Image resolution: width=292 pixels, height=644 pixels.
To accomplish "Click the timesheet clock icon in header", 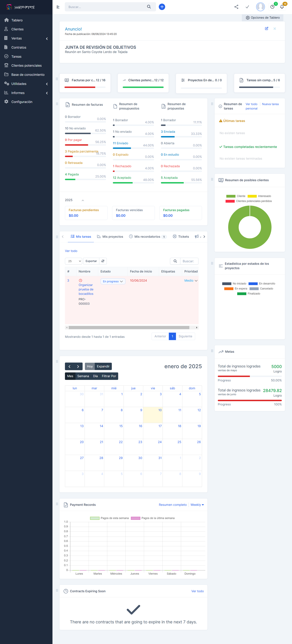I will click(272, 7).
